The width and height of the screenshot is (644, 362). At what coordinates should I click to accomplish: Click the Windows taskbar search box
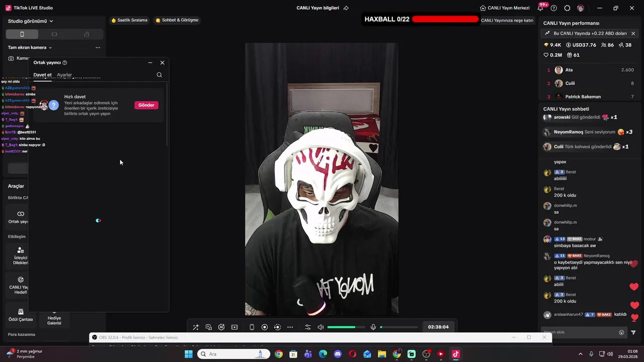234,354
